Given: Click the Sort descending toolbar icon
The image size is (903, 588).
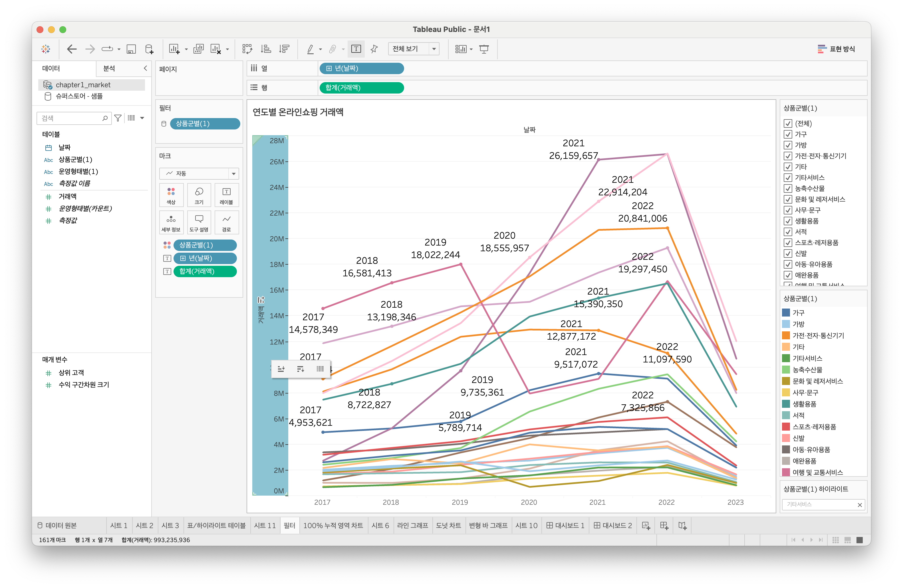Looking at the screenshot, I should click(284, 49).
